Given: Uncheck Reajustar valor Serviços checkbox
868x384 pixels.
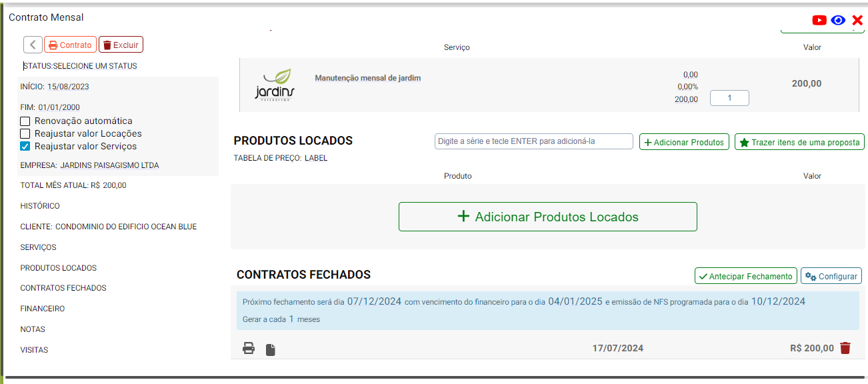Looking at the screenshot, I should [x=25, y=147].
